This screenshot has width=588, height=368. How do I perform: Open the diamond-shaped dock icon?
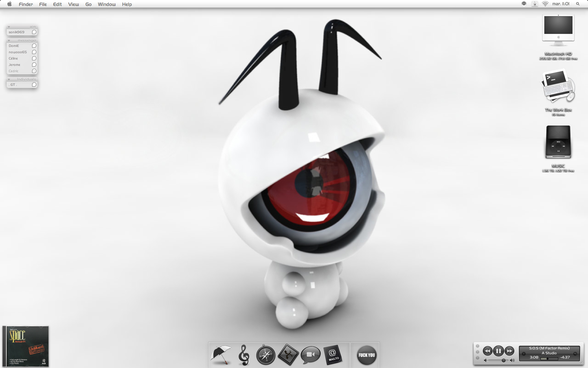pos(288,355)
